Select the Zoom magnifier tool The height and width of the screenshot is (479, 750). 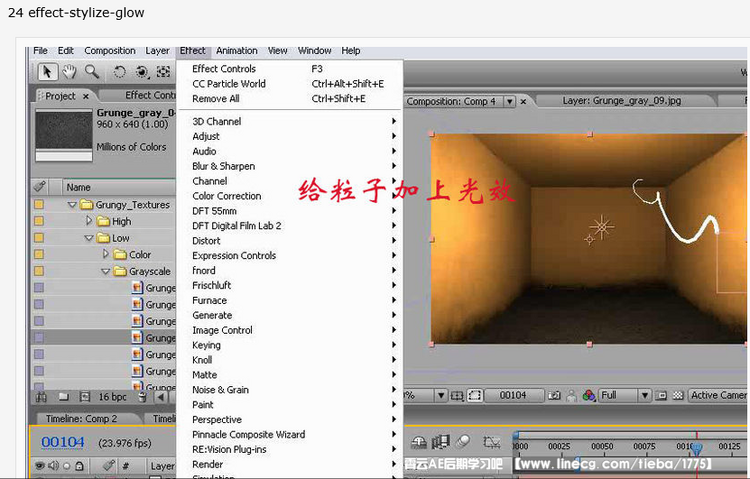coord(91,72)
